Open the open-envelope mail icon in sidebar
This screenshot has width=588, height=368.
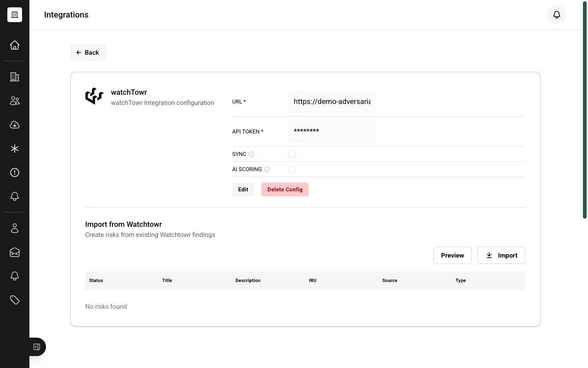pos(15,252)
